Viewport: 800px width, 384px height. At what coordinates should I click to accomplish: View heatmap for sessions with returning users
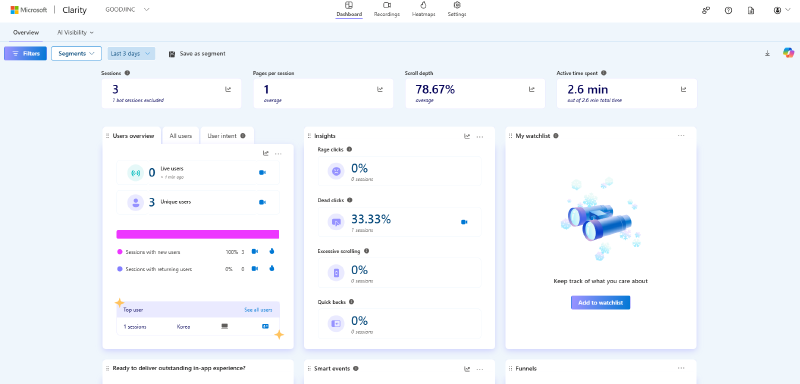tap(272, 268)
